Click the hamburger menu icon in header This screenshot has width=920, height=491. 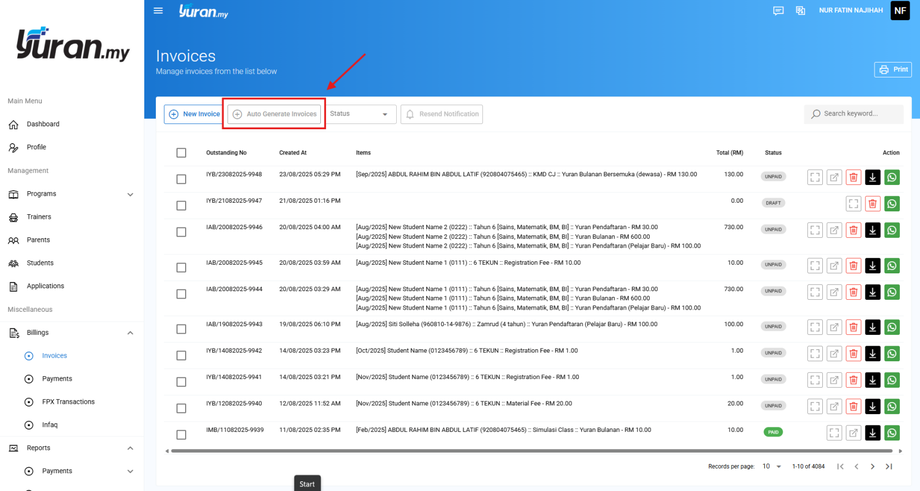pyautogui.click(x=158, y=11)
